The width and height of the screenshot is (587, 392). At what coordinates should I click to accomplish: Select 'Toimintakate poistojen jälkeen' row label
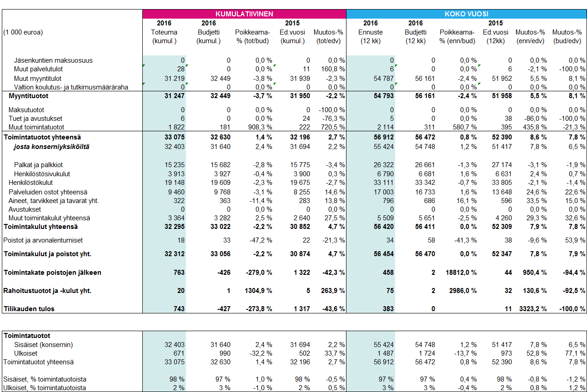tap(52, 273)
